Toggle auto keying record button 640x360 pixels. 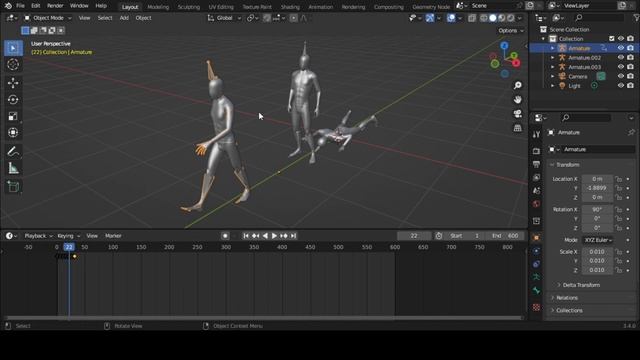tap(225, 236)
